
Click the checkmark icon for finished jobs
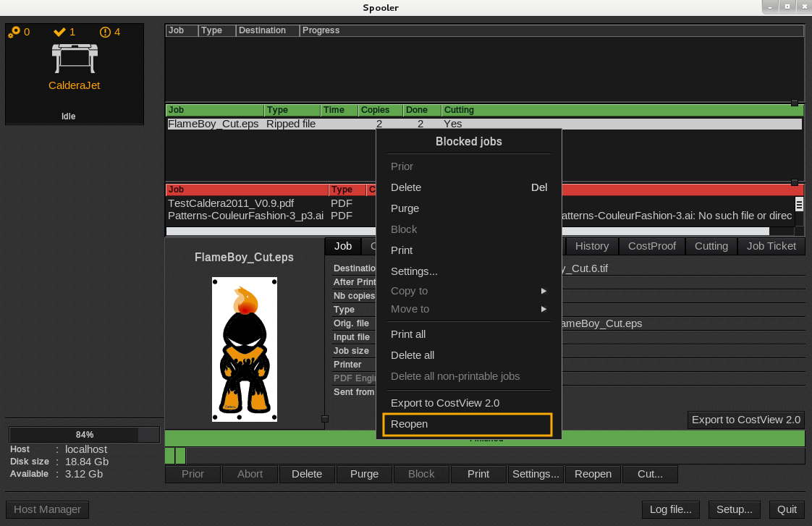(59, 32)
